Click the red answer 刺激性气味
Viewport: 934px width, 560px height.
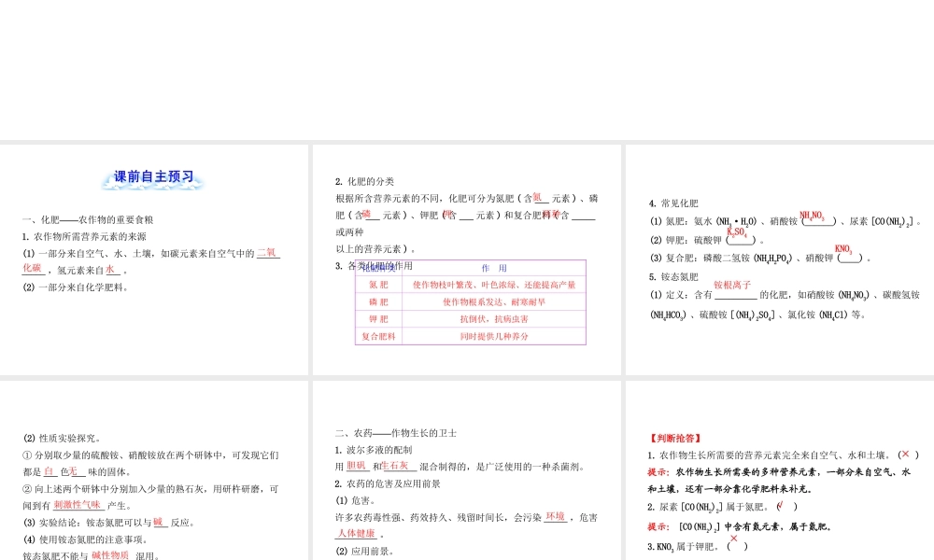(x=77, y=505)
